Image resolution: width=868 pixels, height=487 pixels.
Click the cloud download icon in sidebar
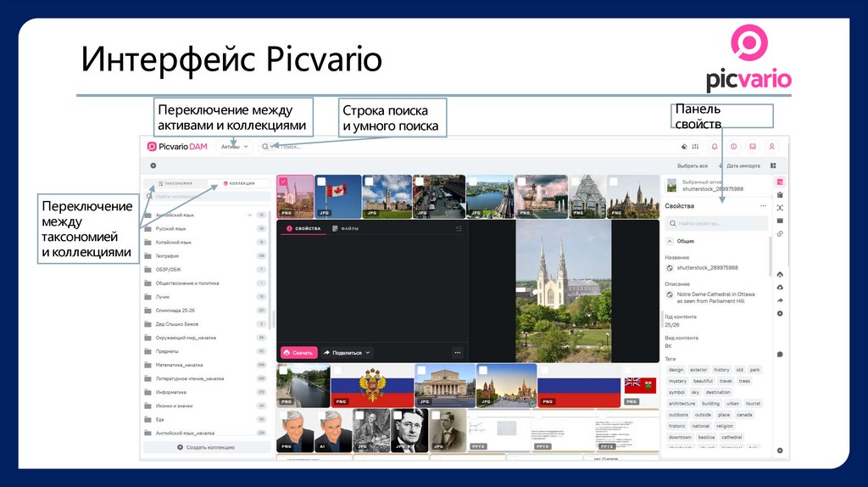[x=780, y=287]
